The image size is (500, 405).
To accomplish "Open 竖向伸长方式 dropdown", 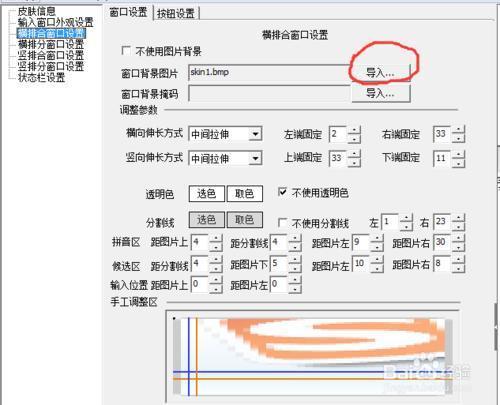I will tap(255, 158).
